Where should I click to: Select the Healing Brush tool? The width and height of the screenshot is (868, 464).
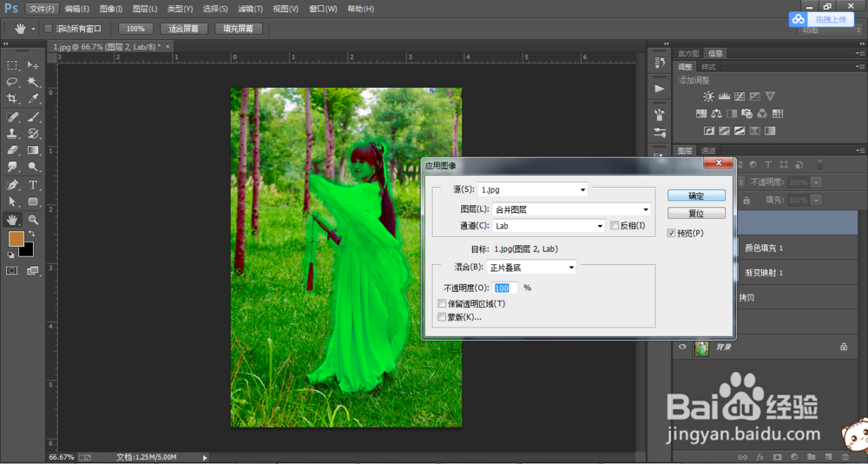12,117
